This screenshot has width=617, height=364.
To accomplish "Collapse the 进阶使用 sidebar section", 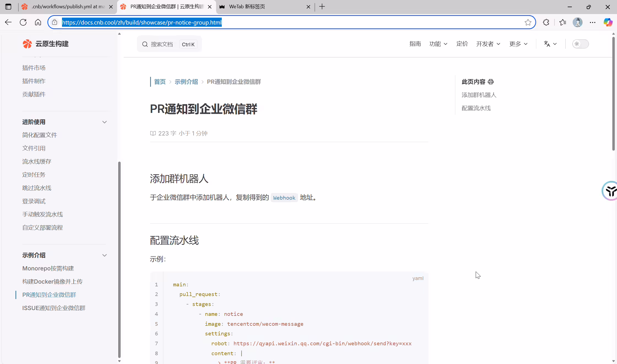I will point(104,122).
